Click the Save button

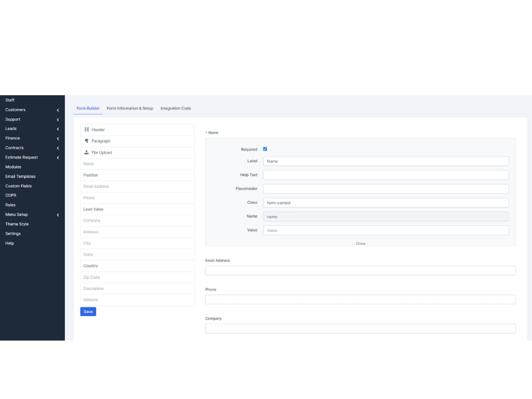pyautogui.click(x=88, y=311)
